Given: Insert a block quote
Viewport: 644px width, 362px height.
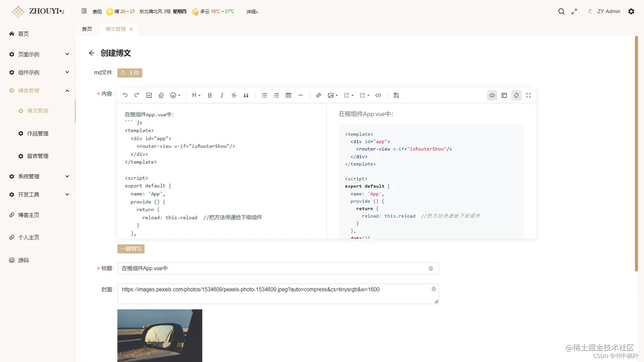Looking at the screenshot, I should click(x=246, y=95).
